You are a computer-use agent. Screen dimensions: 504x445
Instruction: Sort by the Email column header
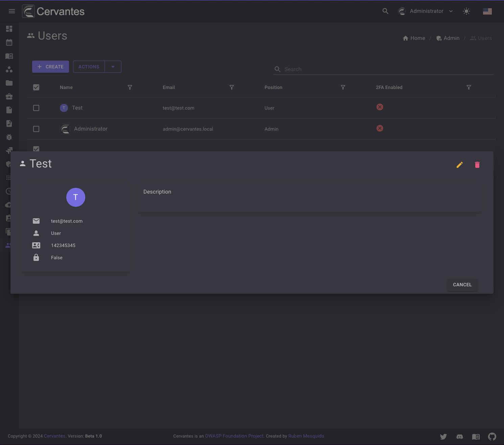click(x=169, y=87)
